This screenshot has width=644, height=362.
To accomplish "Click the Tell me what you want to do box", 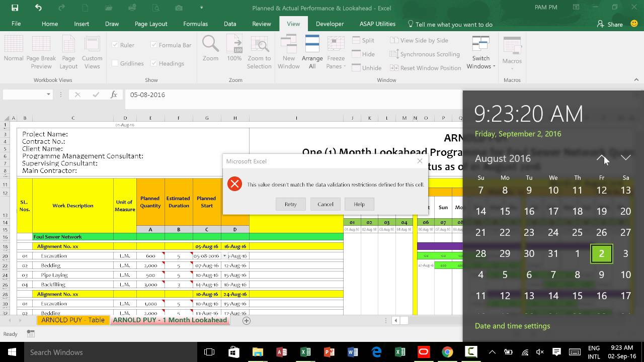I will click(x=449, y=24).
